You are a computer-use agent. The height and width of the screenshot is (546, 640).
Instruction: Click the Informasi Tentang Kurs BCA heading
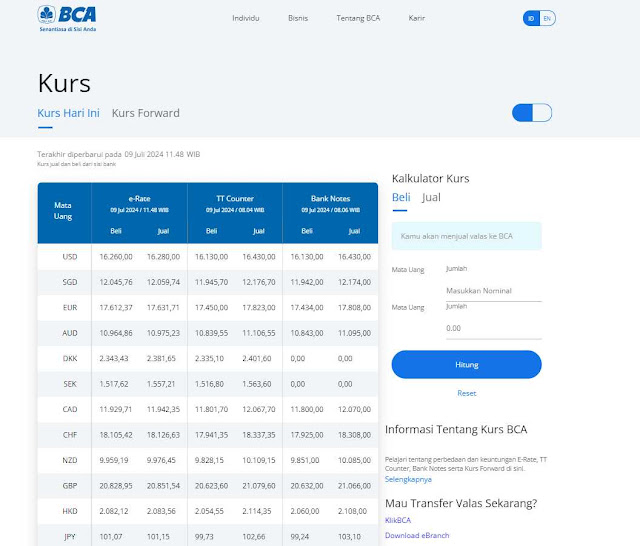[x=456, y=429]
